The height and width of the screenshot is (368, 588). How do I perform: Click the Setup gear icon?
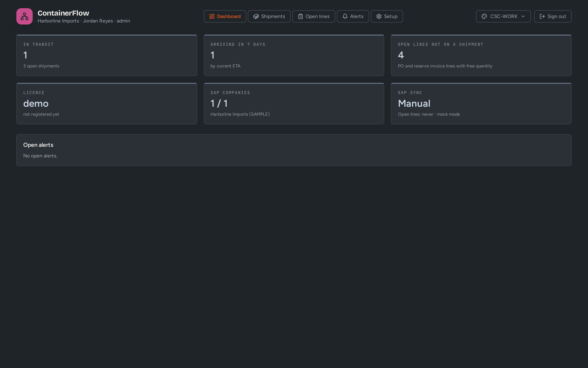click(379, 16)
